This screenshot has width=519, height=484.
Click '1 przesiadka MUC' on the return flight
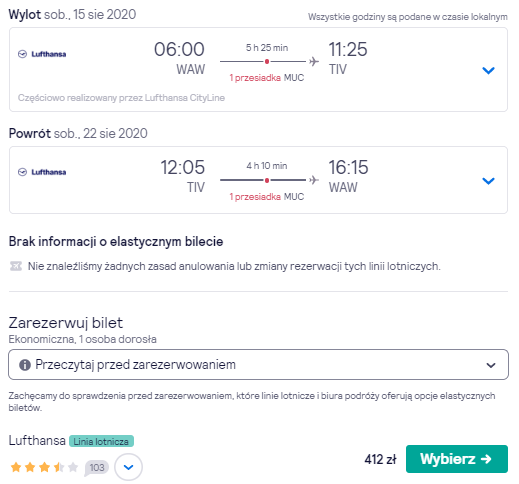[x=267, y=196]
